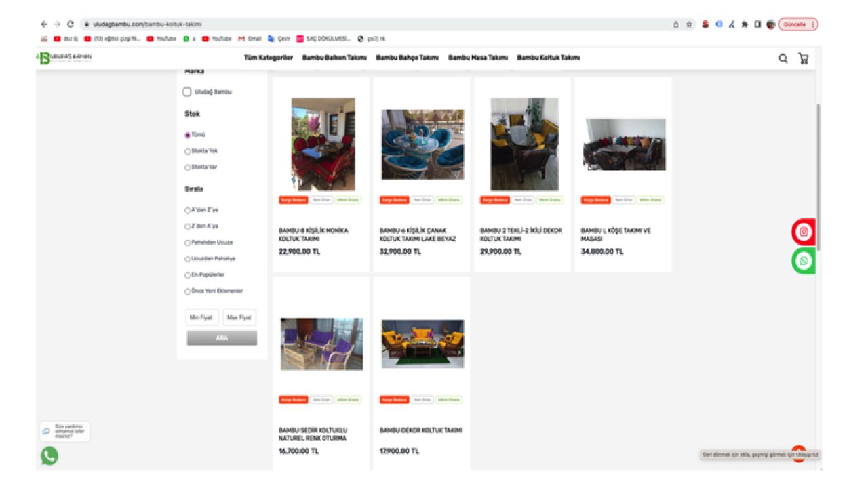The image size is (868, 488).
Task: Select the Bambu Masa Takımı menu item
Action: [x=477, y=58]
